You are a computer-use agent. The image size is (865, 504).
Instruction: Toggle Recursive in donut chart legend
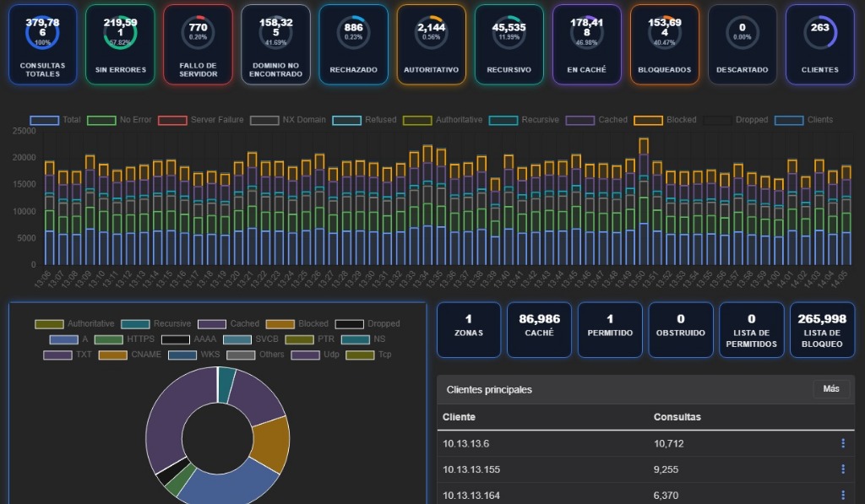[156, 323]
